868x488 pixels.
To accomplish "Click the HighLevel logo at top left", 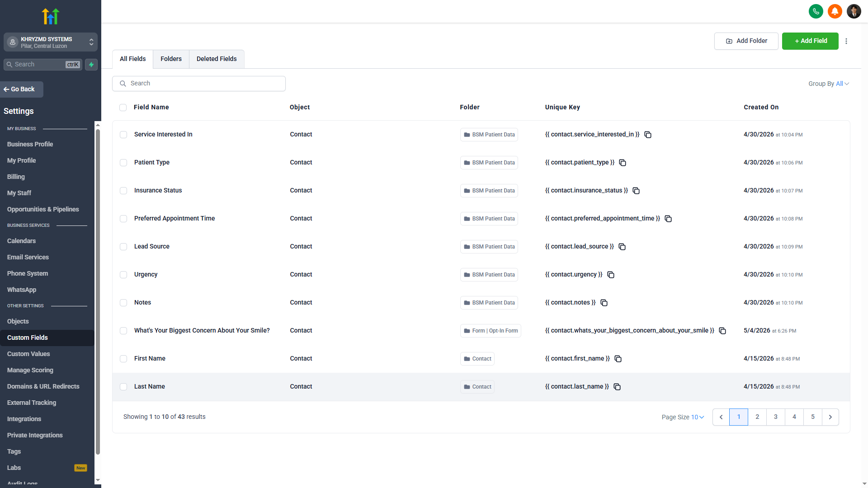I will pyautogui.click(x=50, y=16).
